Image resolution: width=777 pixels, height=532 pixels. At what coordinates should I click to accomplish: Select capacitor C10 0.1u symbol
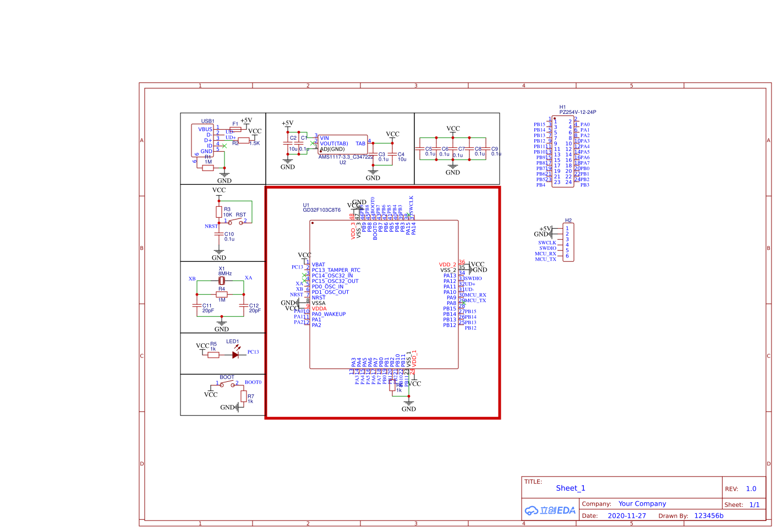click(219, 234)
